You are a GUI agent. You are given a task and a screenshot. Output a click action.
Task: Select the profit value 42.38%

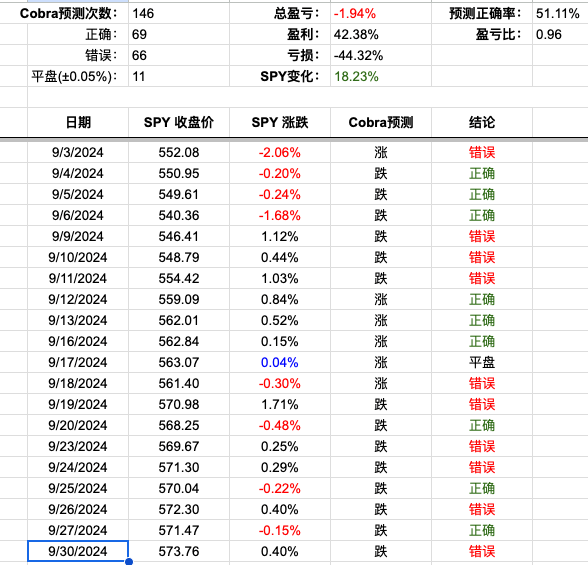tap(381, 34)
